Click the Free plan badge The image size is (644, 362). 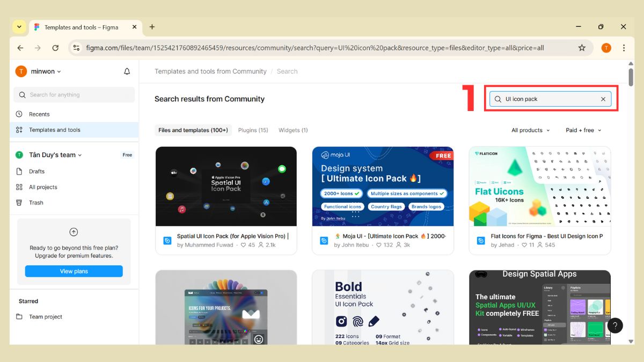coord(127,155)
